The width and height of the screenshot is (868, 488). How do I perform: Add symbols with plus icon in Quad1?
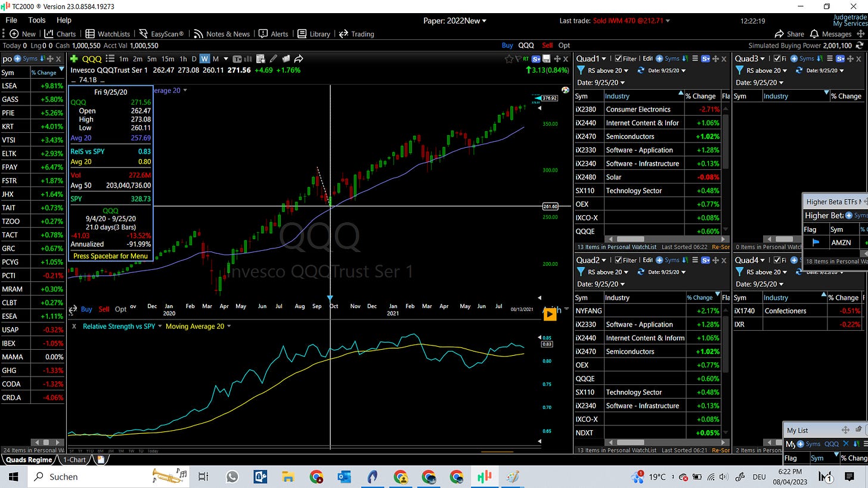coord(659,58)
